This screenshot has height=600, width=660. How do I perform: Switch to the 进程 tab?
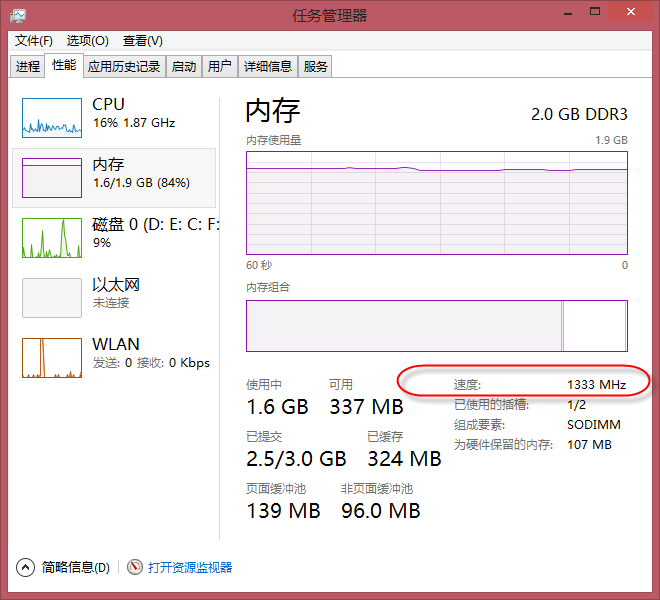pos(27,67)
